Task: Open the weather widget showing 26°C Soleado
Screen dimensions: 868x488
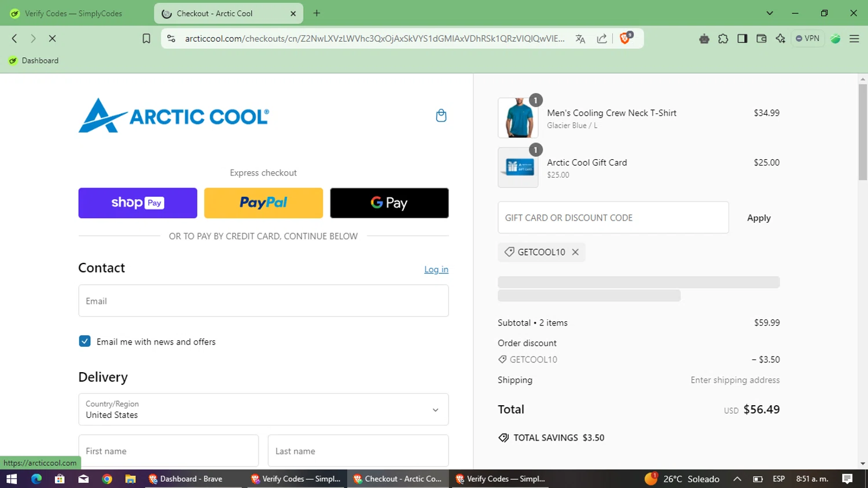Action: coord(683,479)
